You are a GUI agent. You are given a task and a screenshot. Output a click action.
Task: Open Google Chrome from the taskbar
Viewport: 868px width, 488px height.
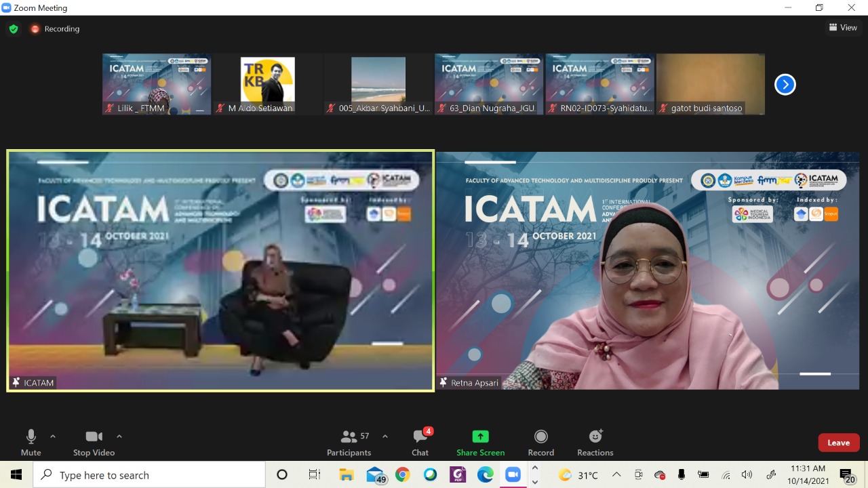(403, 475)
